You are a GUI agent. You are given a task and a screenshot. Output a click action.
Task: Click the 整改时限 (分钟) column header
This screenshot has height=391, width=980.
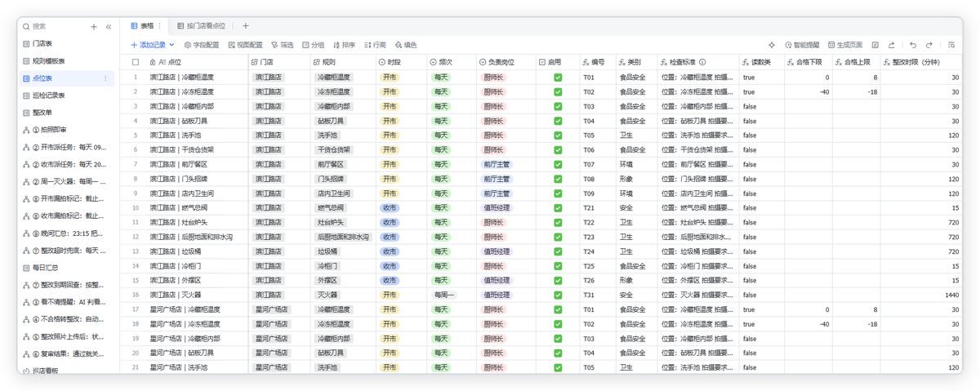click(922, 62)
